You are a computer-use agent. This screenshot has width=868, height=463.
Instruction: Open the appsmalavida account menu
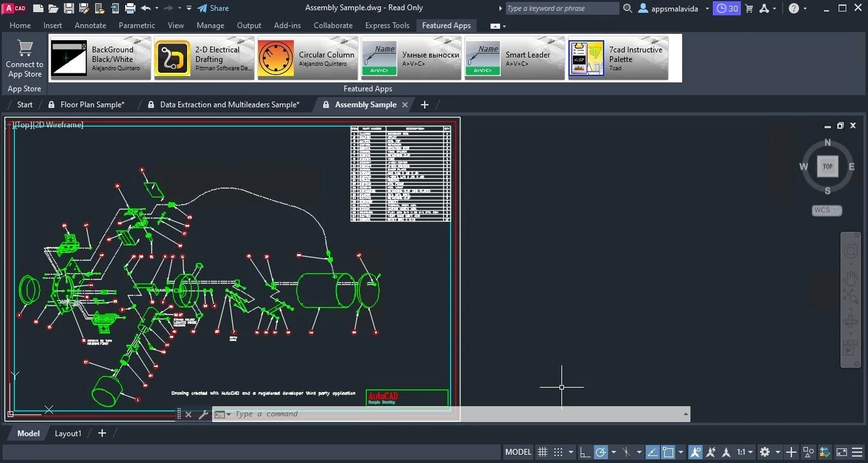click(x=673, y=8)
